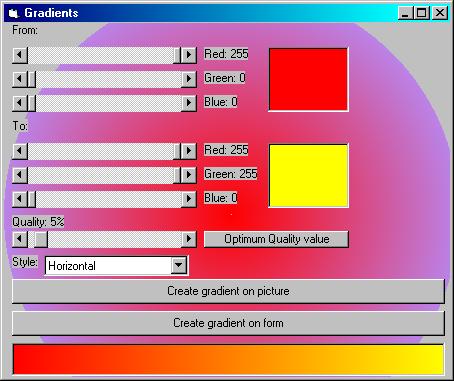This screenshot has width=454, height=381.
Task: Maximize the Gradients window
Action: point(421,13)
